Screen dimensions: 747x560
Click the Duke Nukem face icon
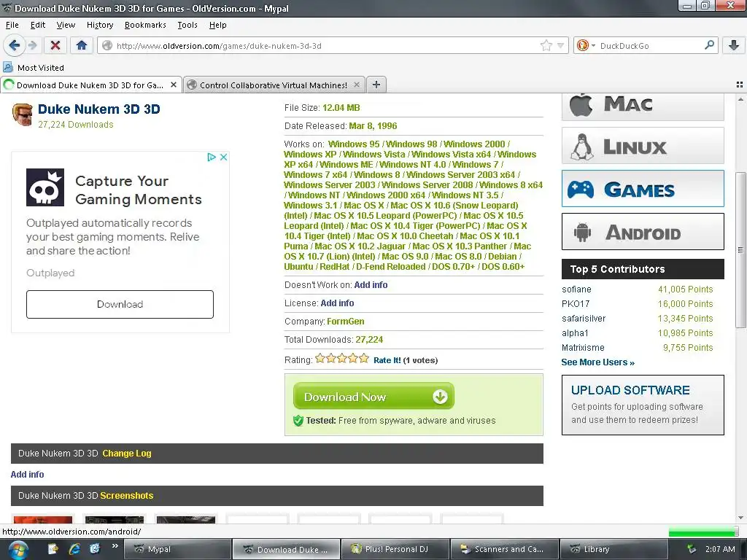(23, 114)
